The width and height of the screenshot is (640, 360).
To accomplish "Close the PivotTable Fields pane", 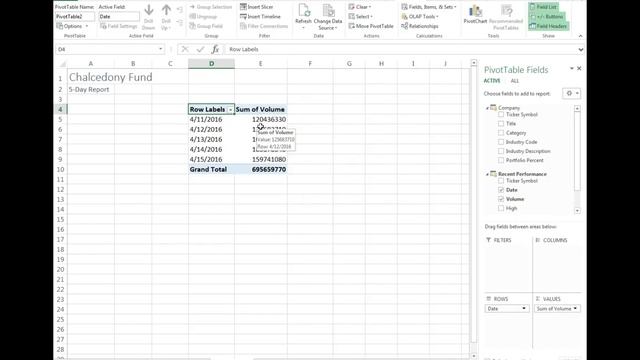I will (x=579, y=69).
